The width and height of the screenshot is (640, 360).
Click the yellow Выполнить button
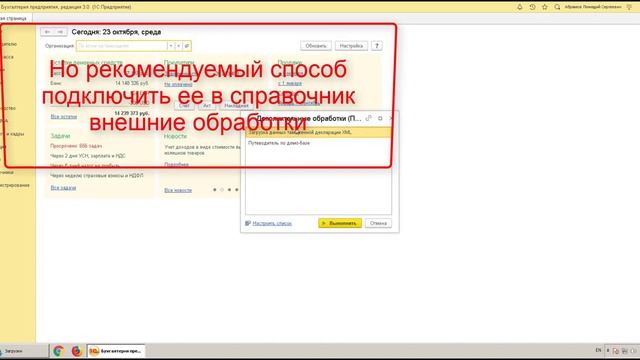coord(340,223)
